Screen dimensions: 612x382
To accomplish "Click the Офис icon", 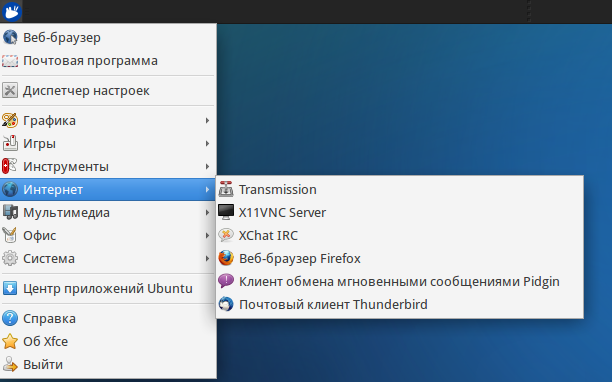I will coord(10,236).
